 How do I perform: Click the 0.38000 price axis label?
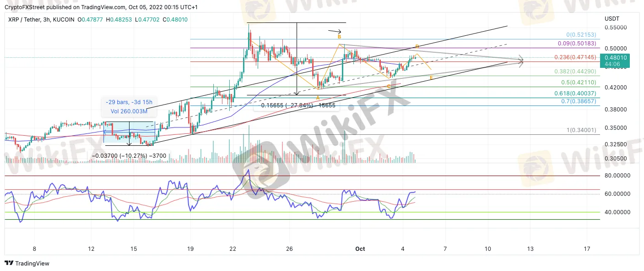click(x=615, y=109)
